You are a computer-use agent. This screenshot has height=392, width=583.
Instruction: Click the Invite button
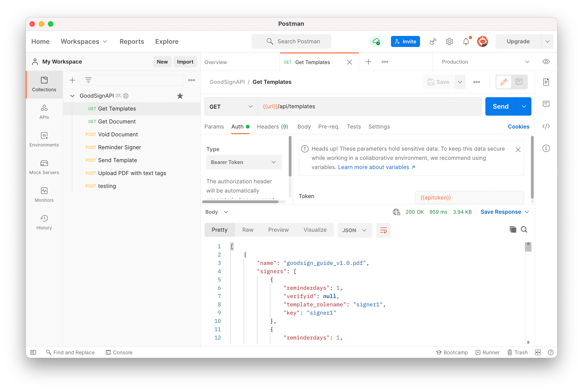coord(405,41)
